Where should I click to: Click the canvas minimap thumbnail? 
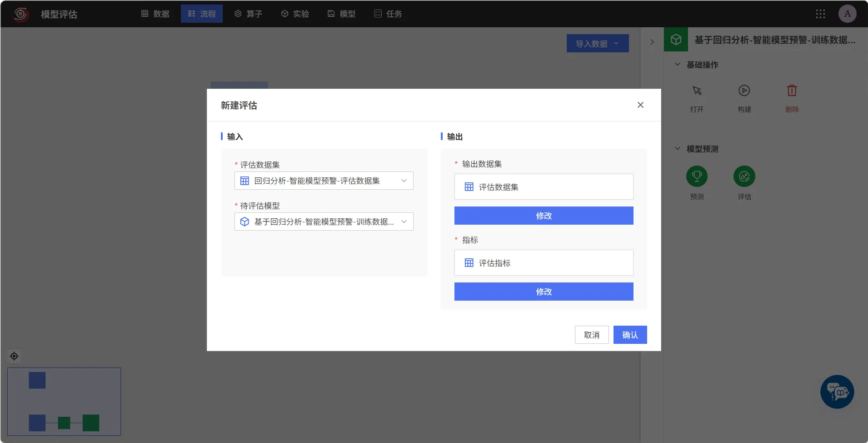click(x=64, y=402)
